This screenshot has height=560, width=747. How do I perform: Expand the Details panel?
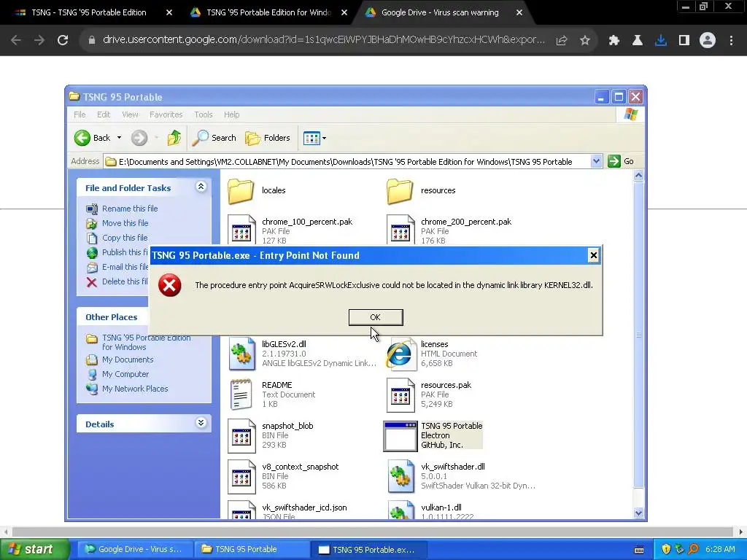coord(201,423)
